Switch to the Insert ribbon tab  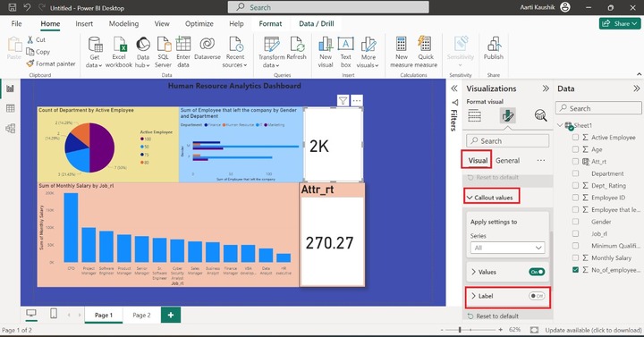click(x=84, y=24)
